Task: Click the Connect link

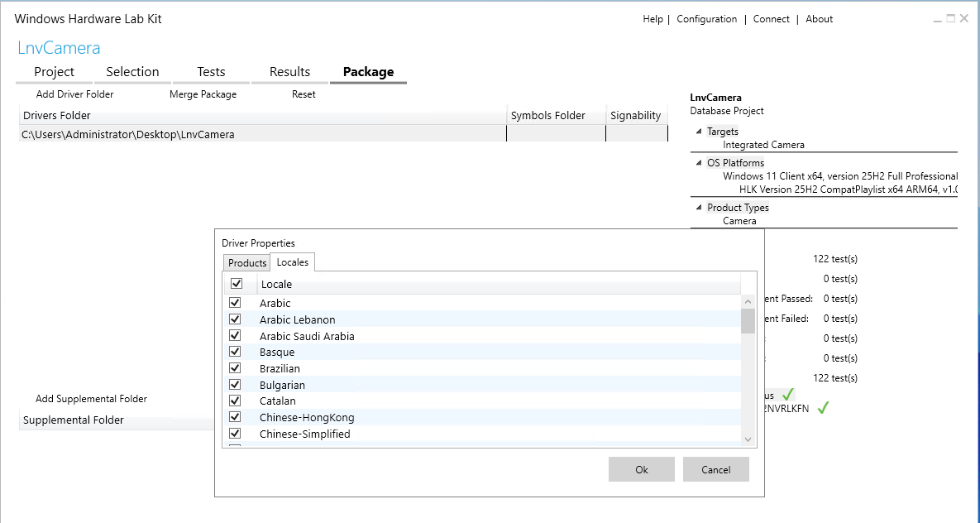Action: point(772,19)
